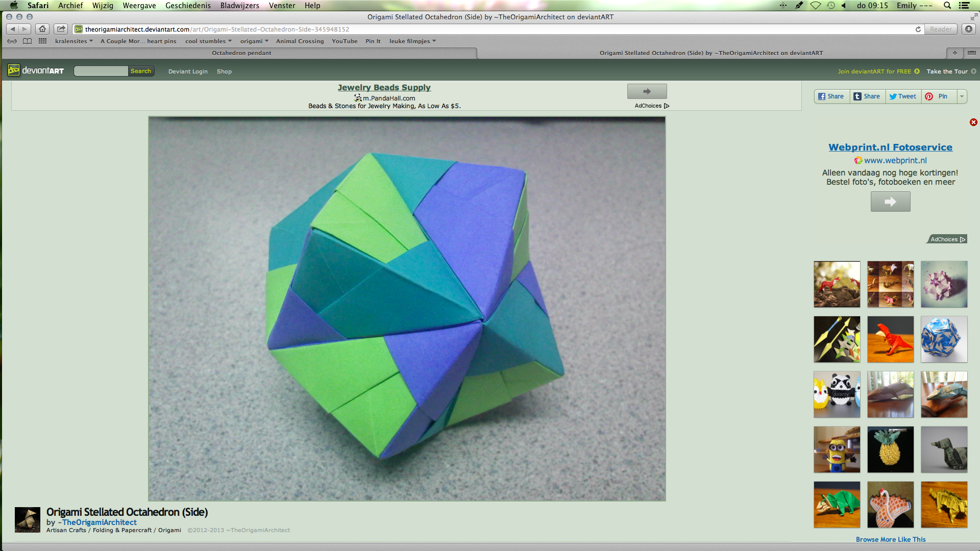
Task: Open the bookmarks book icon
Action: [27, 41]
